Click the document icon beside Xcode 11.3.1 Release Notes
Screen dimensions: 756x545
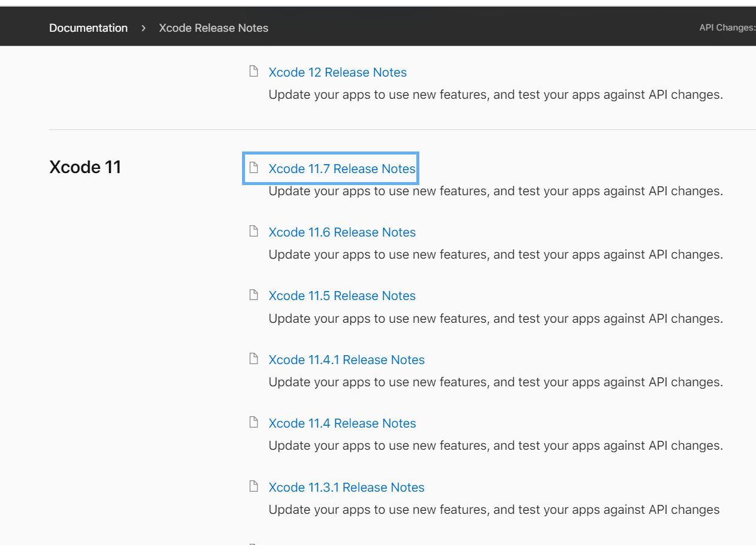pos(253,486)
